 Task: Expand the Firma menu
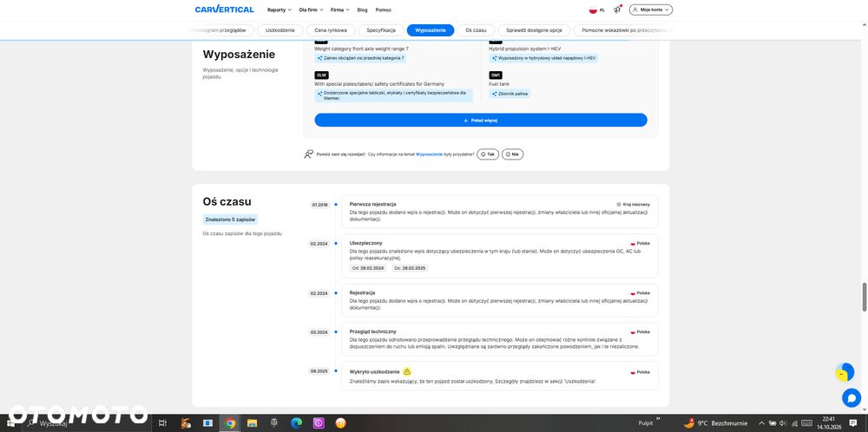tap(340, 10)
